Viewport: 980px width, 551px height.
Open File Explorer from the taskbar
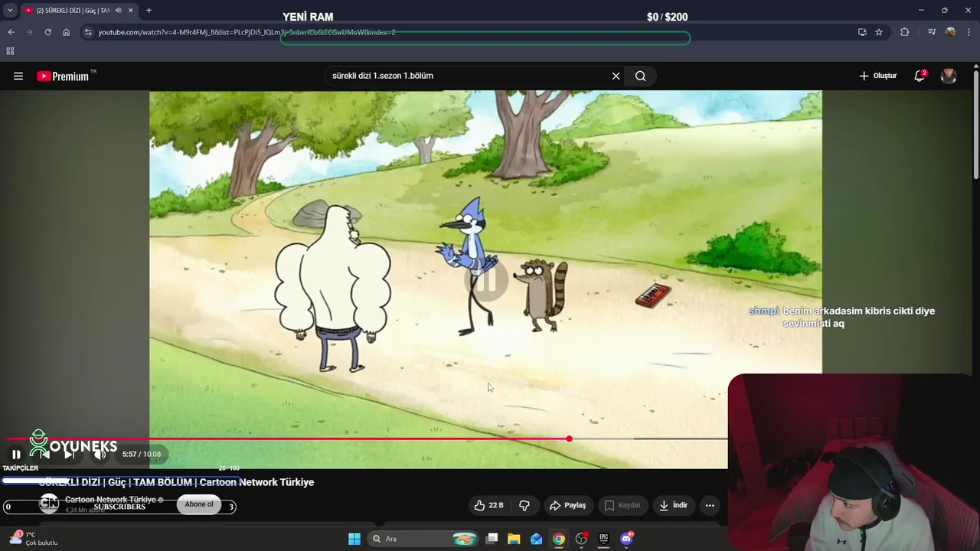(514, 539)
